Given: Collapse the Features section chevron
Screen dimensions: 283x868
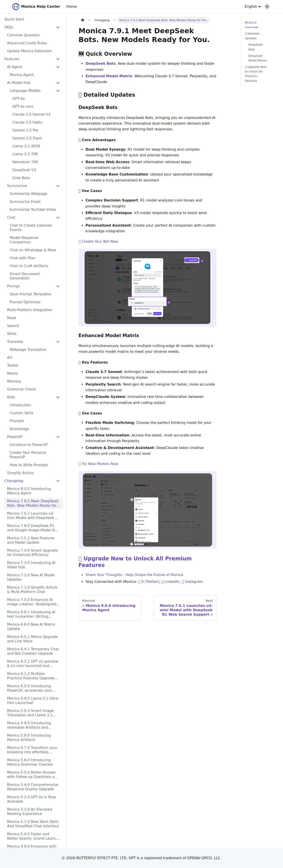Looking at the screenshot, I should [58, 59].
